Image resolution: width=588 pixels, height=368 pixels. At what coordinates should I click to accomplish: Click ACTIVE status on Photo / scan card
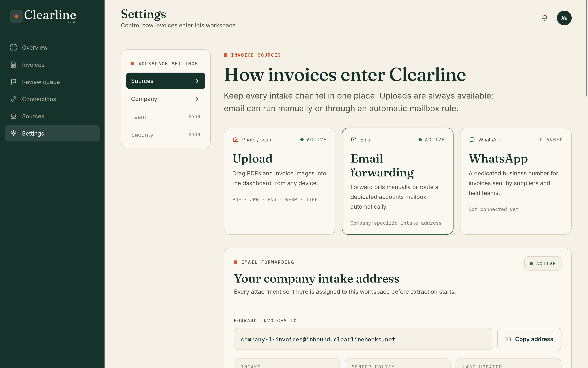(x=313, y=140)
